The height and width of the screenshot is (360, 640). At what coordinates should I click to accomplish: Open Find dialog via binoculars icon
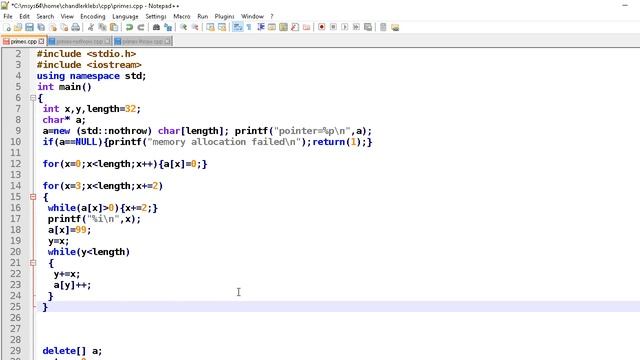point(156,27)
